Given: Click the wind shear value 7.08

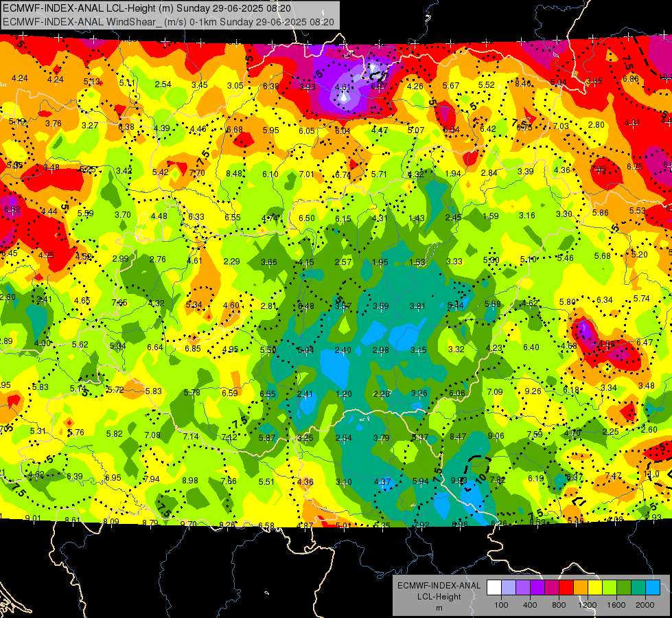Looking at the screenshot, I should (x=152, y=435).
